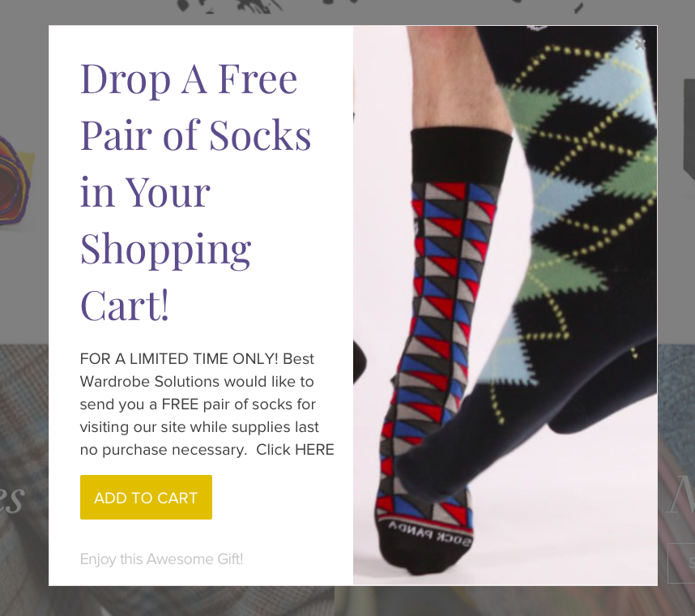Click the black cuff of the patterned sock

[x=461, y=156]
